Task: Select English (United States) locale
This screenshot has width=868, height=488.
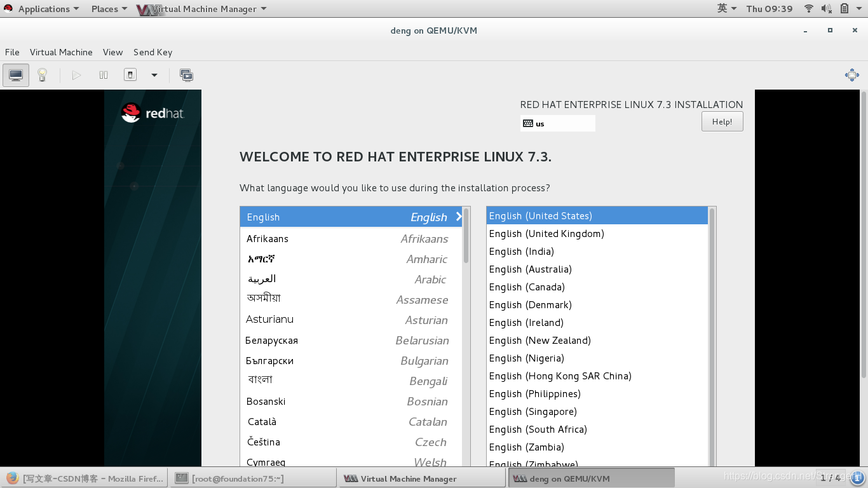Action: (597, 216)
